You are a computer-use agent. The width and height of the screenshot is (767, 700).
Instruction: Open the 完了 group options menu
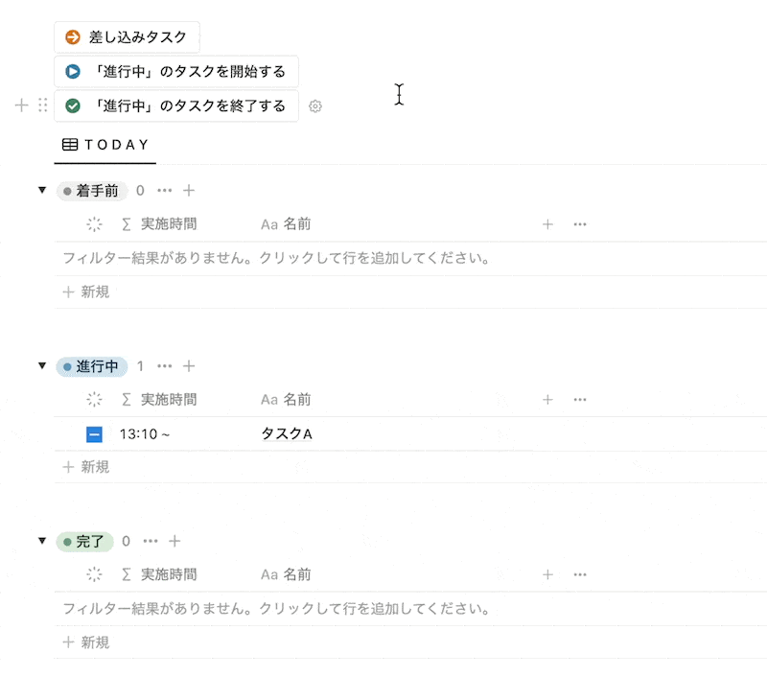(x=151, y=541)
